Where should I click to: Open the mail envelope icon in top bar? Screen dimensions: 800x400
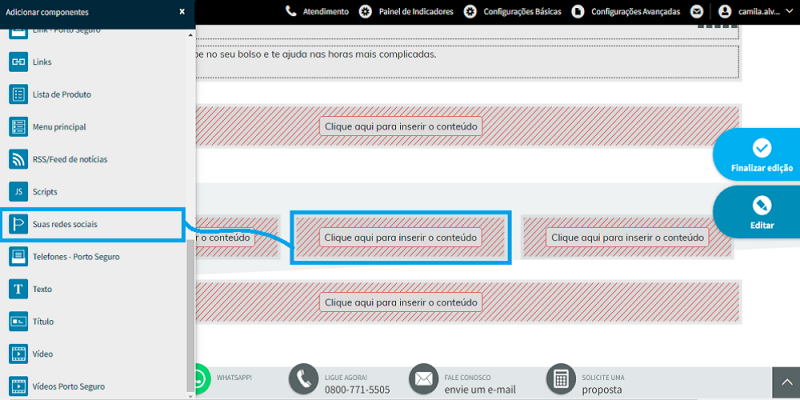tap(696, 11)
